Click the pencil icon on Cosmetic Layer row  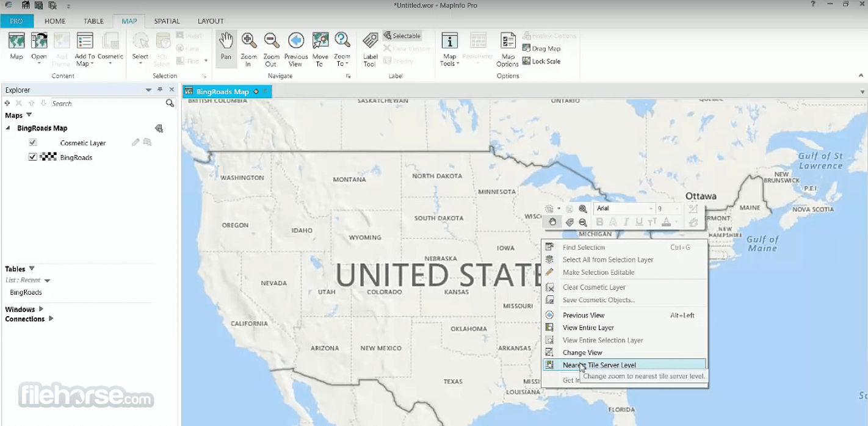point(136,142)
